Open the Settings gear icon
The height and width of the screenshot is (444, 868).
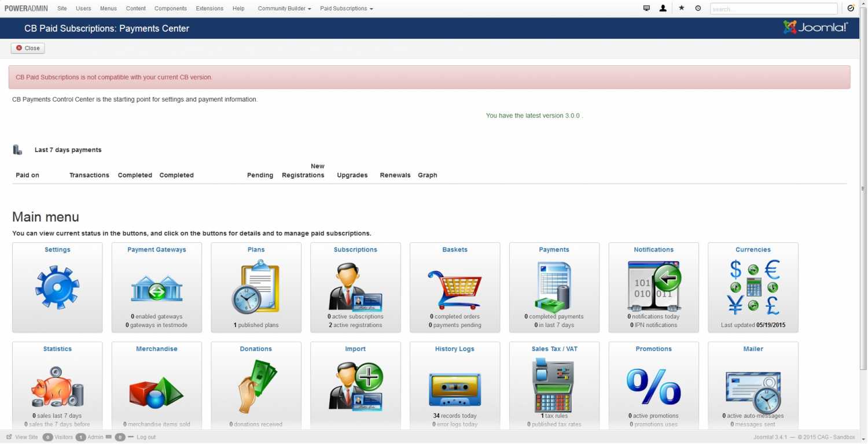point(57,287)
